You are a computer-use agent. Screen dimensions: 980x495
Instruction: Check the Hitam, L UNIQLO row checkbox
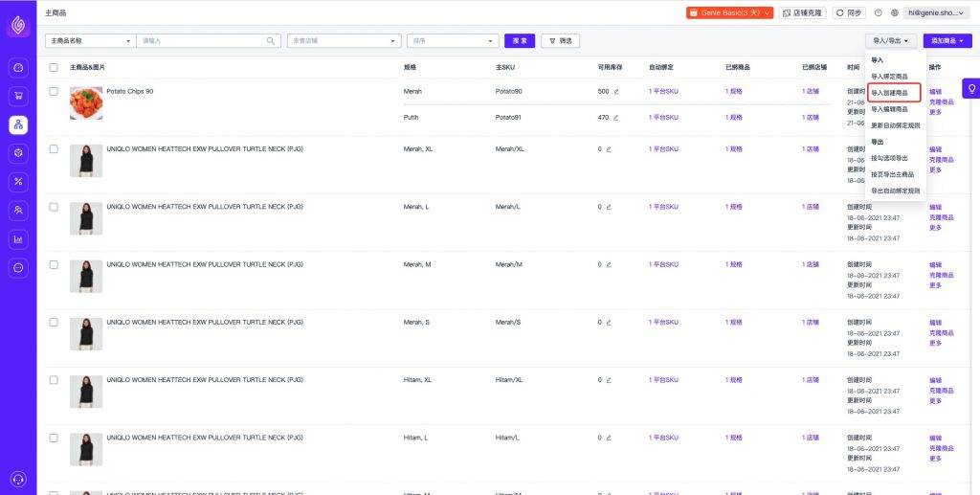click(54, 438)
